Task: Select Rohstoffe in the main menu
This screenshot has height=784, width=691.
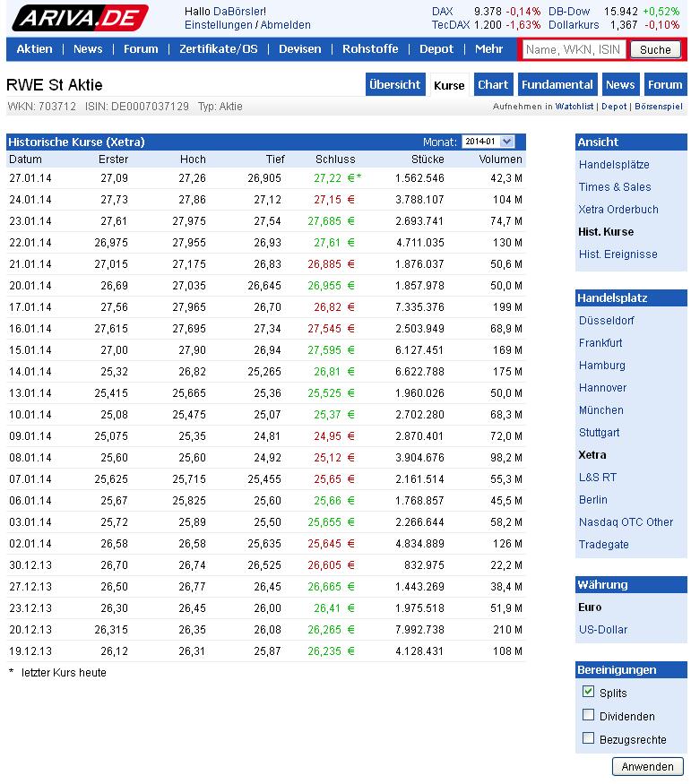Action: coord(370,49)
